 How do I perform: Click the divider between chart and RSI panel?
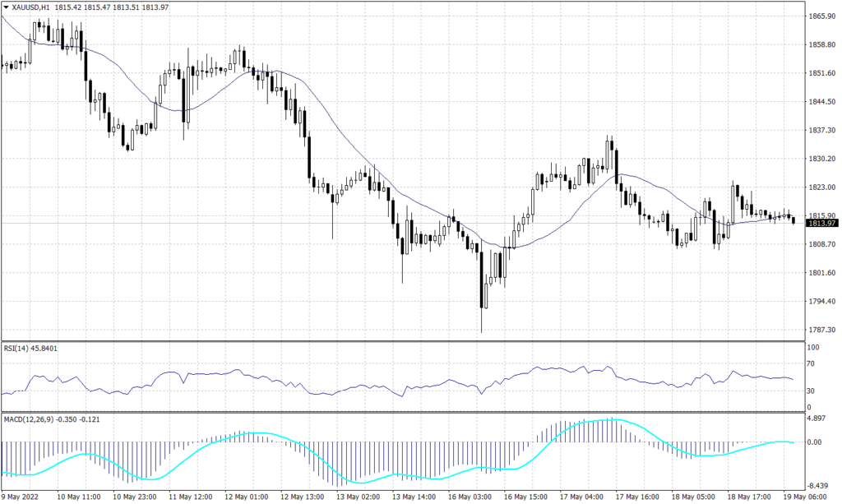(x=411, y=340)
